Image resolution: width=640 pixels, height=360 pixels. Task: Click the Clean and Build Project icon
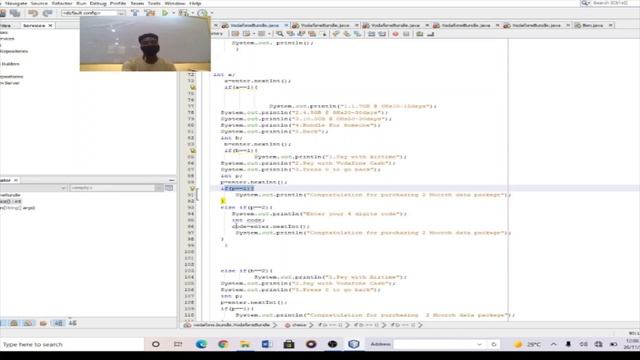click(x=150, y=13)
